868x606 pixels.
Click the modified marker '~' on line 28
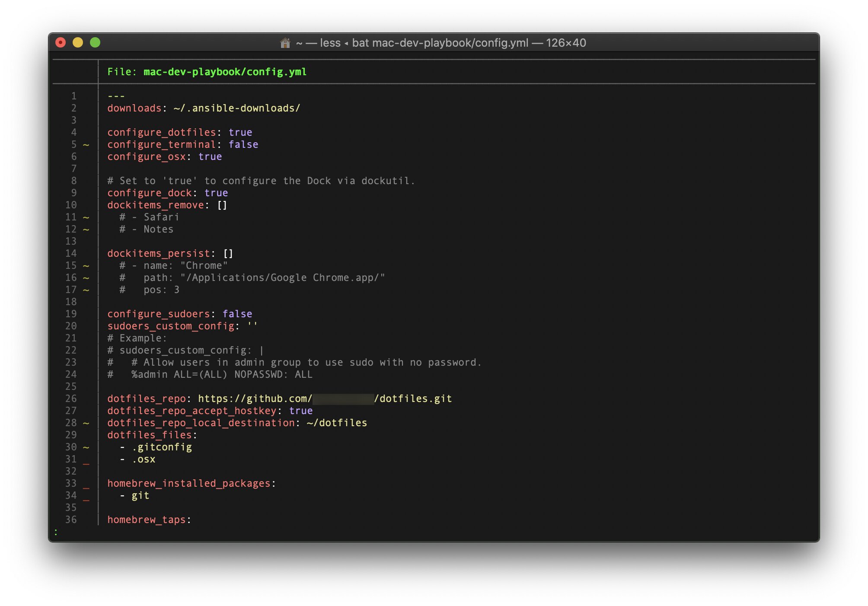point(86,423)
